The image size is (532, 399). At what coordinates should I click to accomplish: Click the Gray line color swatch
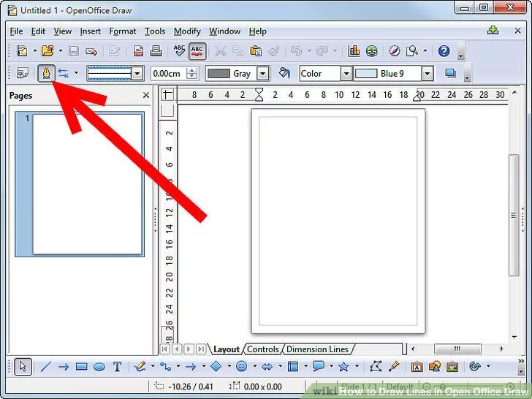coord(218,74)
